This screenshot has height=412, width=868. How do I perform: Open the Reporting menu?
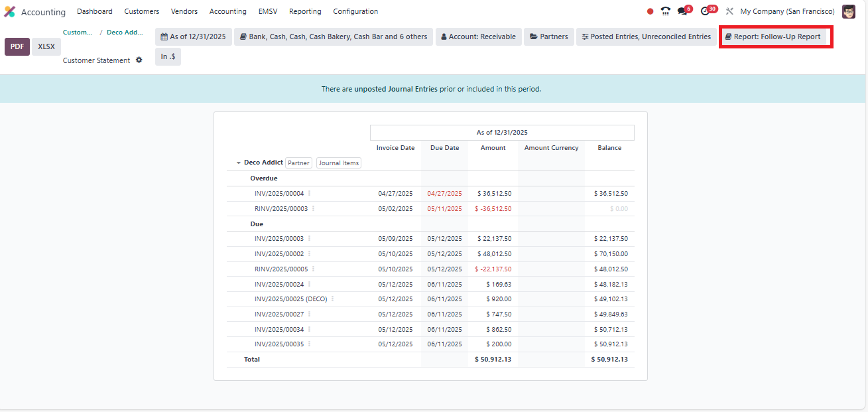(305, 11)
